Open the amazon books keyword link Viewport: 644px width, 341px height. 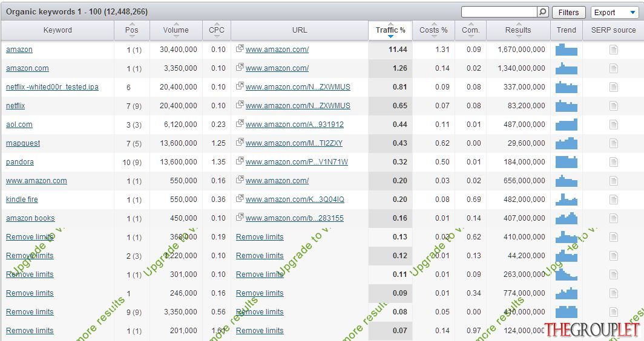[30, 218]
